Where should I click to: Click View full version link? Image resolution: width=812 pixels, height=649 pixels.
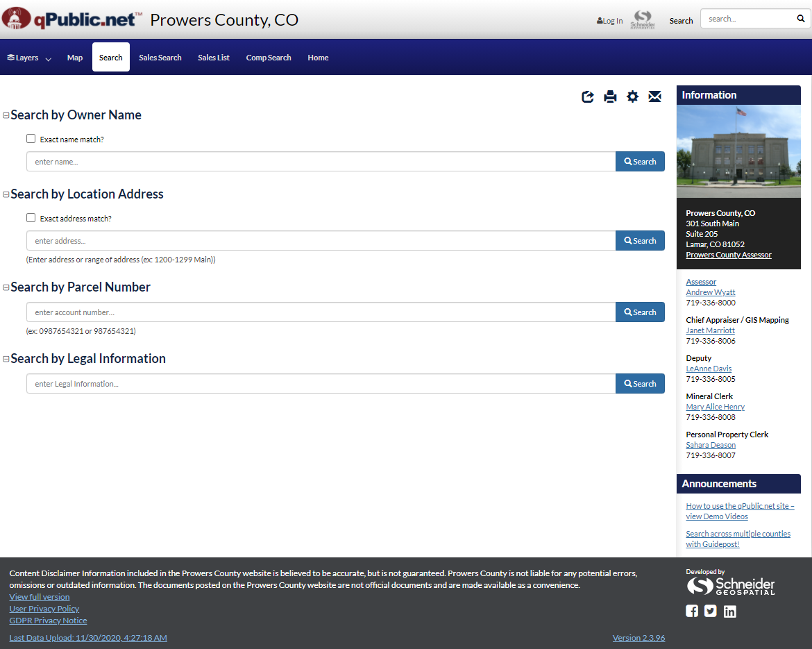click(40, 597)
